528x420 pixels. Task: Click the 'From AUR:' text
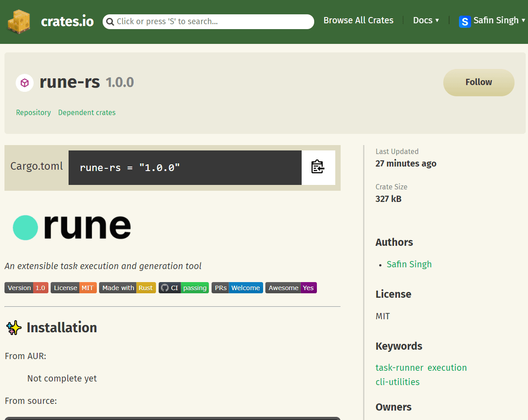pos(26,356)
